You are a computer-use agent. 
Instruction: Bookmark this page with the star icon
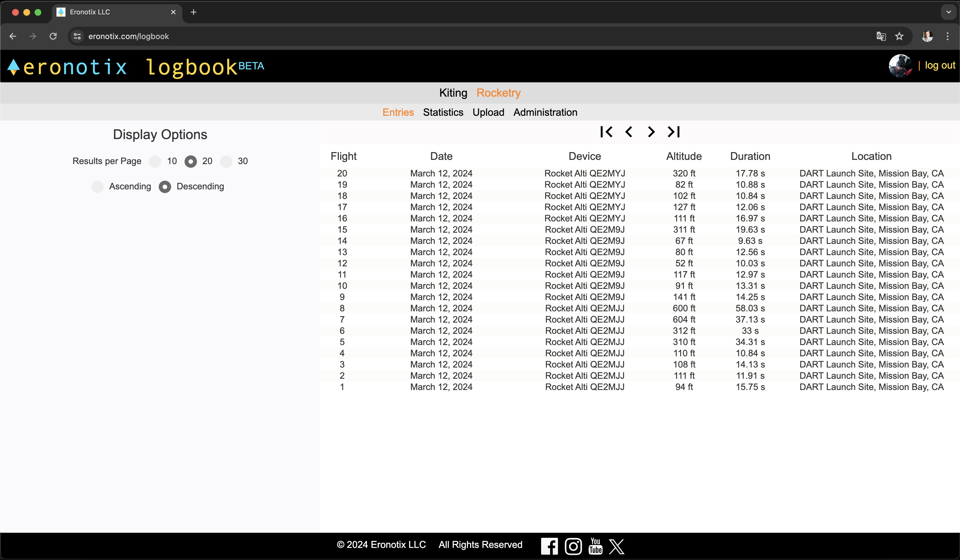point(899,36)
